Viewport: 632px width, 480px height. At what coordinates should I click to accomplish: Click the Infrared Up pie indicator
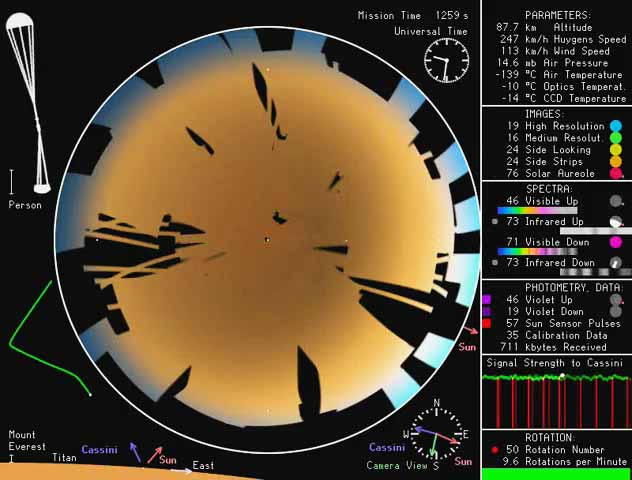[x=615, y=222]
